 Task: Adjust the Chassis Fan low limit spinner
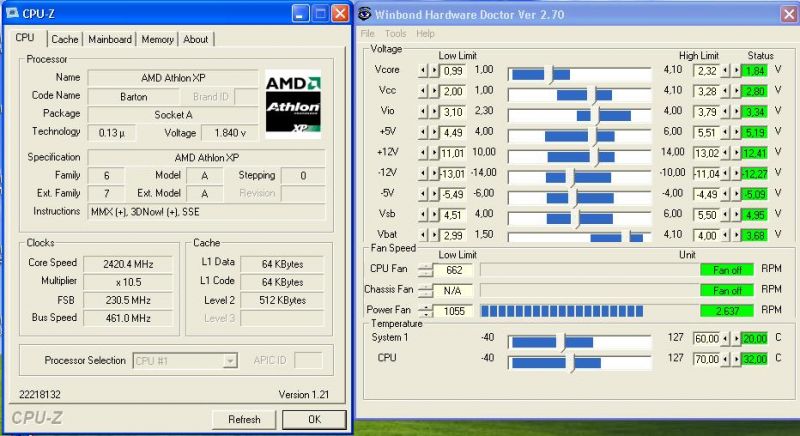click(x=425, y=291)
